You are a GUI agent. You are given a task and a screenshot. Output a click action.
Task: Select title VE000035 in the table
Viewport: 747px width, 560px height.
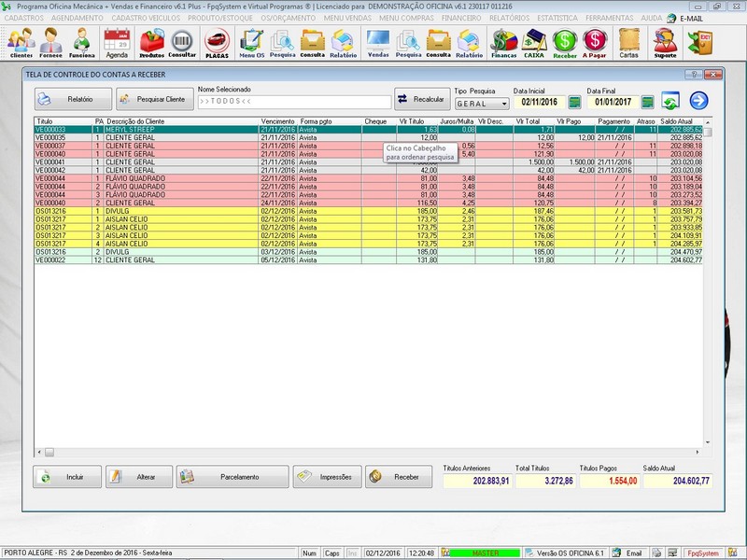pos(50,137)
